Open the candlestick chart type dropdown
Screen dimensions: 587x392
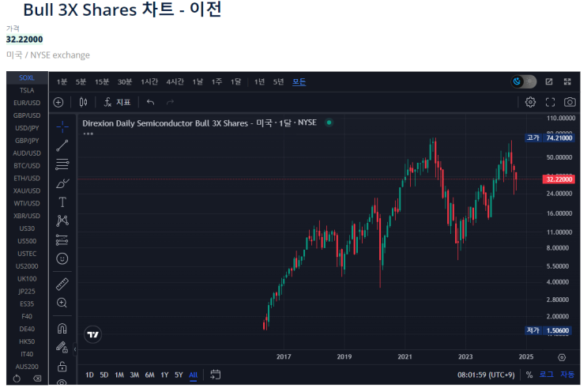click(84, 102)
